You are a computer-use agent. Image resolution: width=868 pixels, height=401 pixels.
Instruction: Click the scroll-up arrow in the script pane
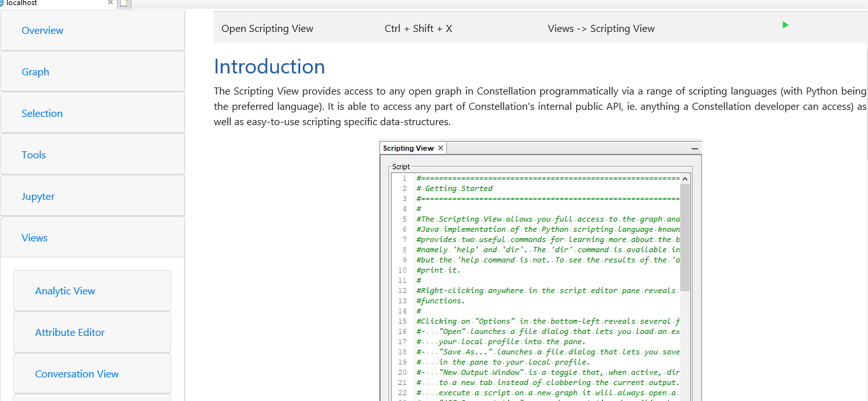coord(685,178)
